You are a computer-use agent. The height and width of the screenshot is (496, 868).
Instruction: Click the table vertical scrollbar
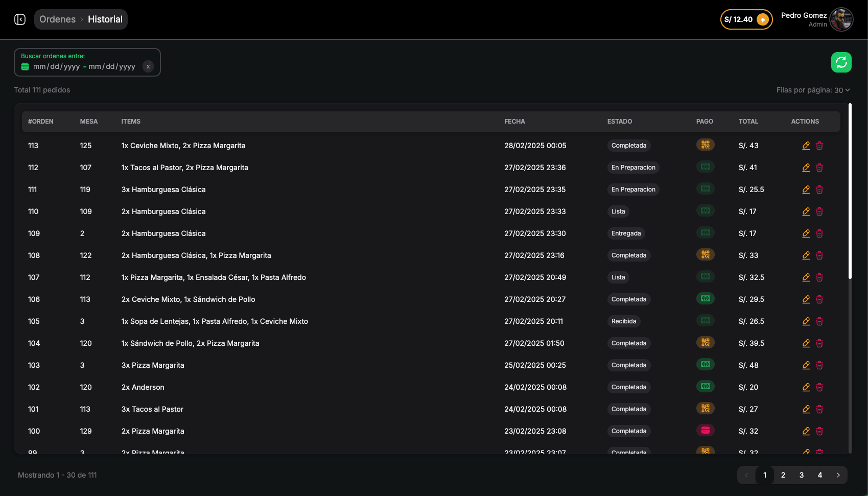[850, 192]
